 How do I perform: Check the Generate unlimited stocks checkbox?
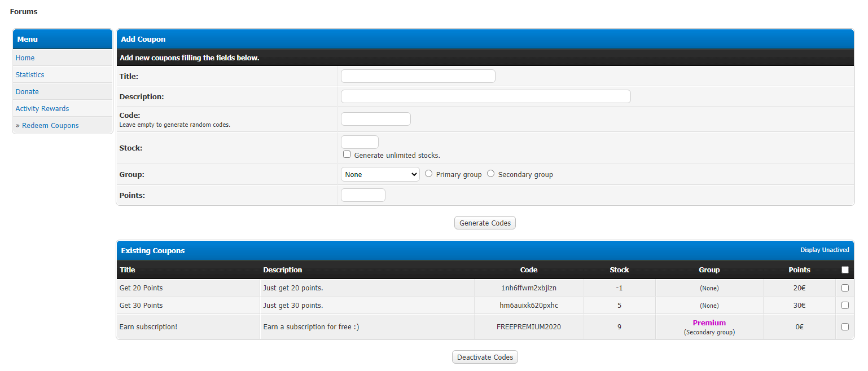point(347,154)
